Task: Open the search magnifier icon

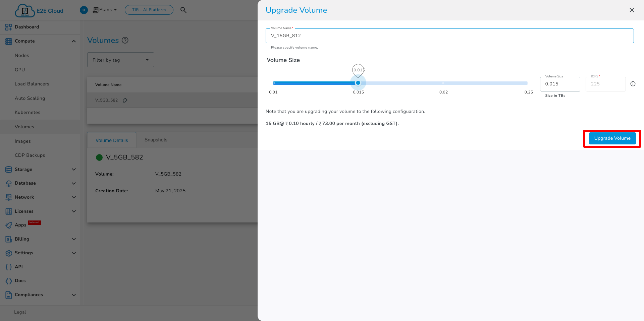Action: [x=183, y=10]
